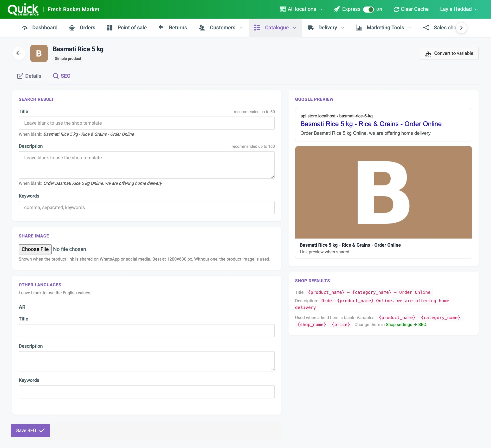Click the Sales channels share icon

coord(426,28)
